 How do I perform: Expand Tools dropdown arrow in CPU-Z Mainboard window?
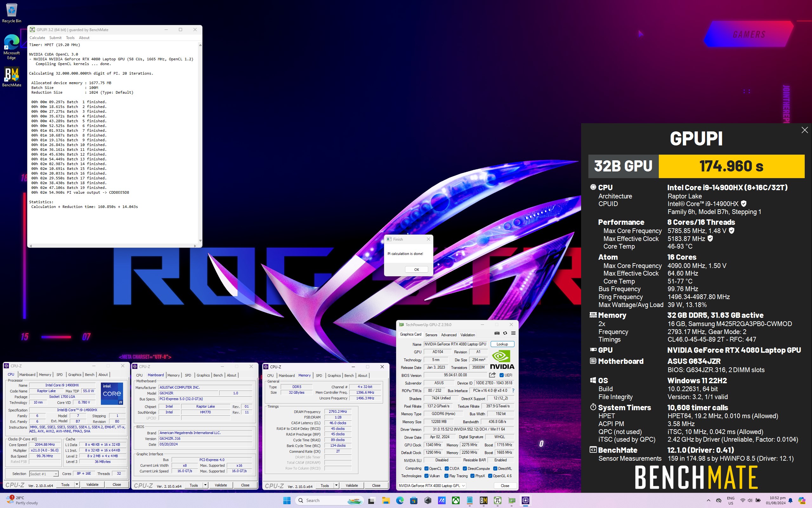coord(205,485)
